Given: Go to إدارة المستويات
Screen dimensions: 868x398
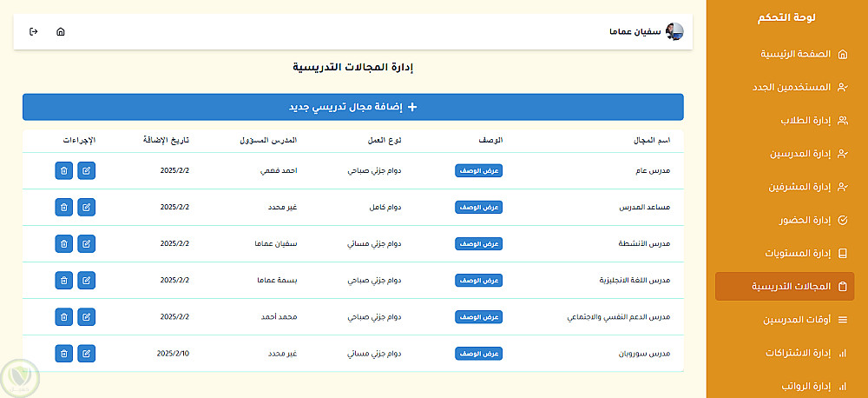Looking at the screenshot, I should click(785, 254).
